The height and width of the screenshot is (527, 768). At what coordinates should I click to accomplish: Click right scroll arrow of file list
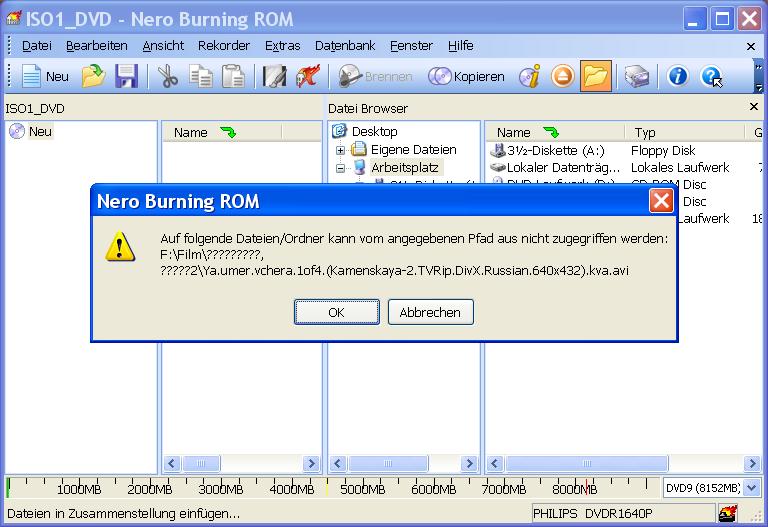pos(752,463)
